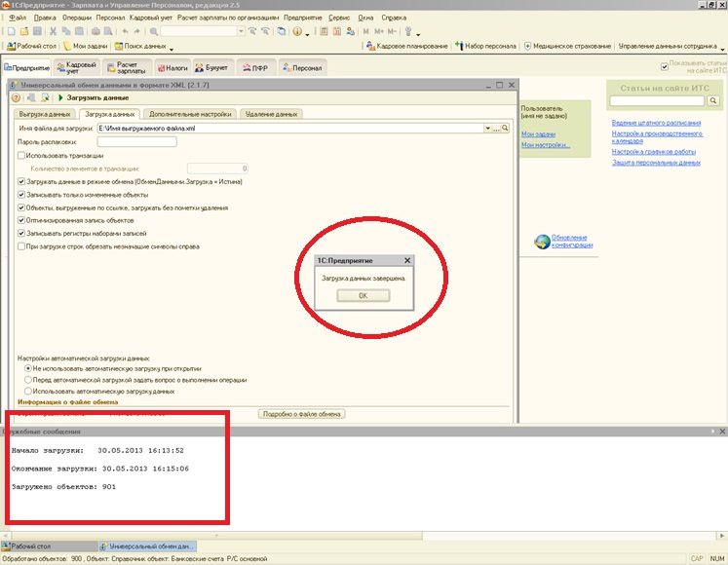The height and width of the screenshot is (565, 728).
Task: Open the 'Кадровый учет' menu
Action: coord(151,18)
